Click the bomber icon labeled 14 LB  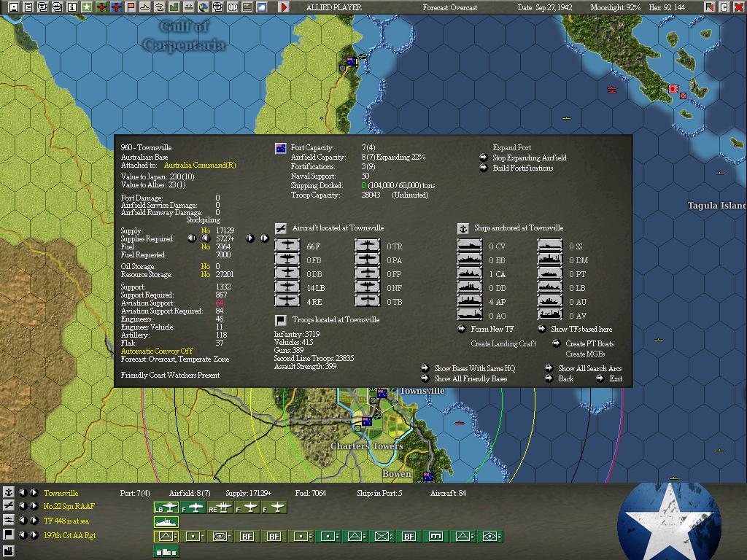pos(287,287)
